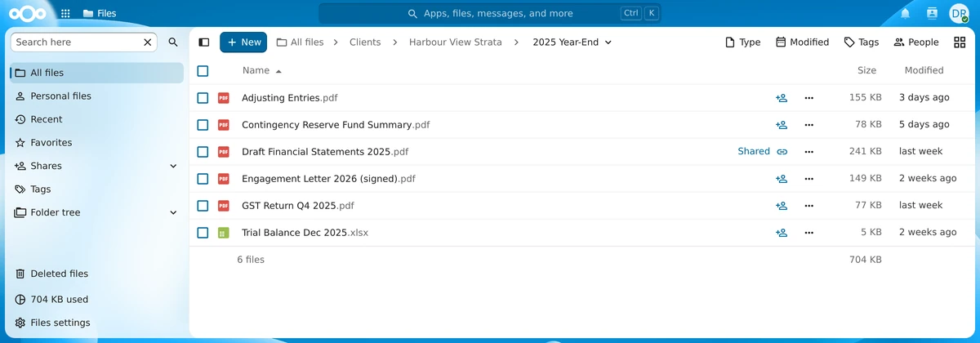The image size is (980, 343).
Task: Check the box for GST Return Q4 2025
Action: 203,205
